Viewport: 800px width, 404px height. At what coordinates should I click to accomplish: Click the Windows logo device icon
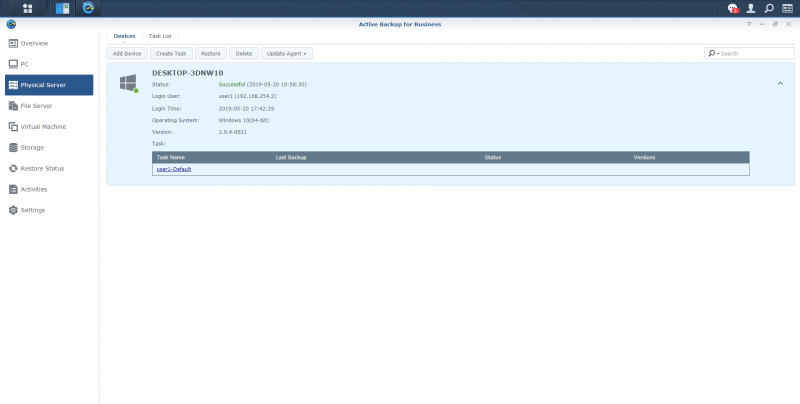pyautogui.click(x=129, y=83)
